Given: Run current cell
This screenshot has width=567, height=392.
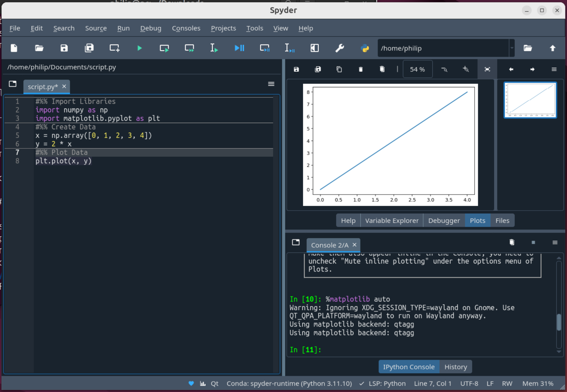Looking at the screenshot, I should [x=164, y=48].
